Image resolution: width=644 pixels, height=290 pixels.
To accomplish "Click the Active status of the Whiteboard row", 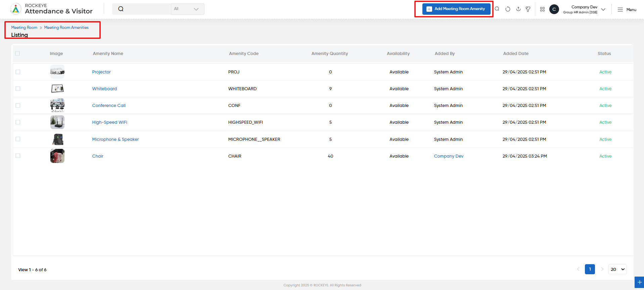I will (x=605, y=89).
